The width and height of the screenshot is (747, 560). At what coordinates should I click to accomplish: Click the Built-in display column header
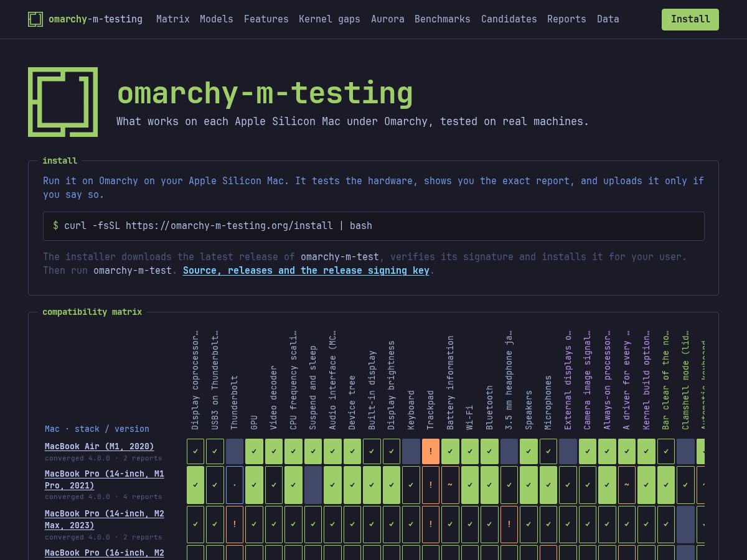(372, 390)
